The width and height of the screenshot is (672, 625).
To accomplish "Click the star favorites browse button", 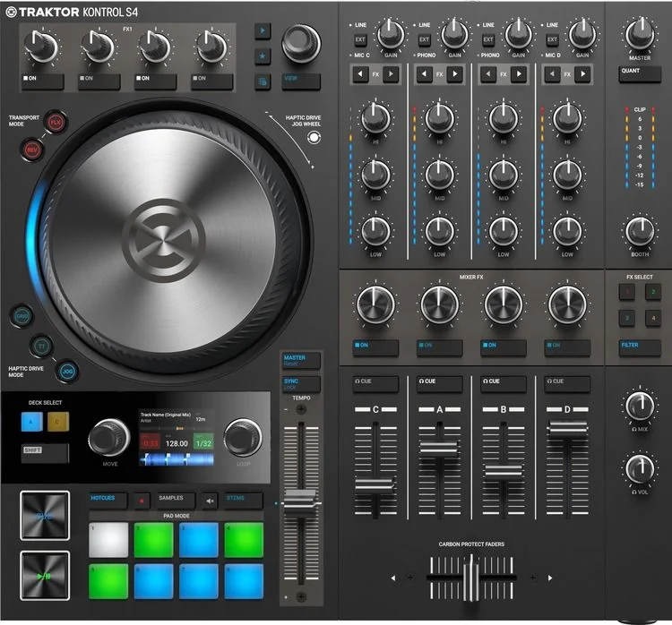I will coord(263,56).
